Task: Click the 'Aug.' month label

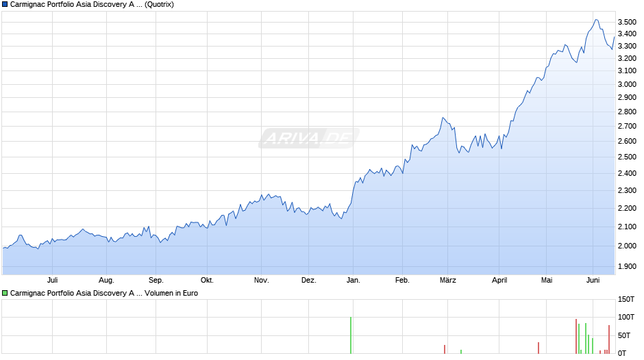Action: click(x=106, y=280)
